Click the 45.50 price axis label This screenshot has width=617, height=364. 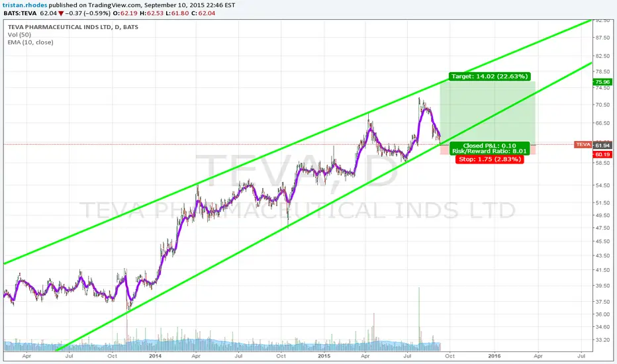(602, 242)
